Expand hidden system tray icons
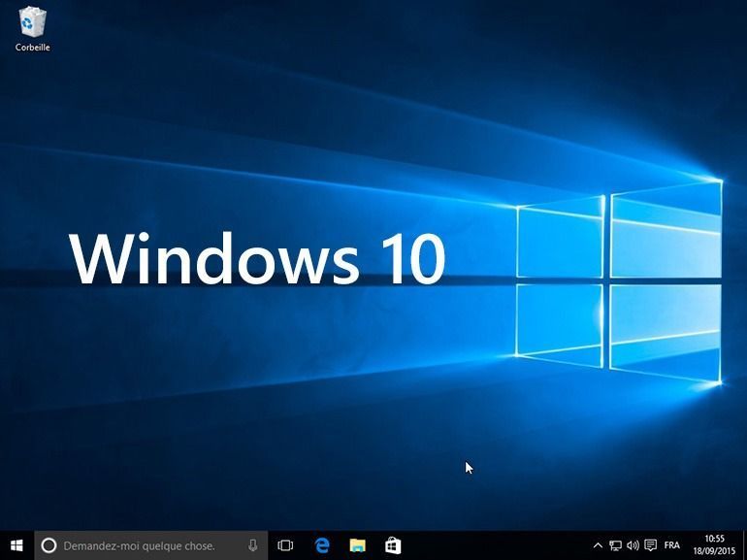 (x=598, y=545)
